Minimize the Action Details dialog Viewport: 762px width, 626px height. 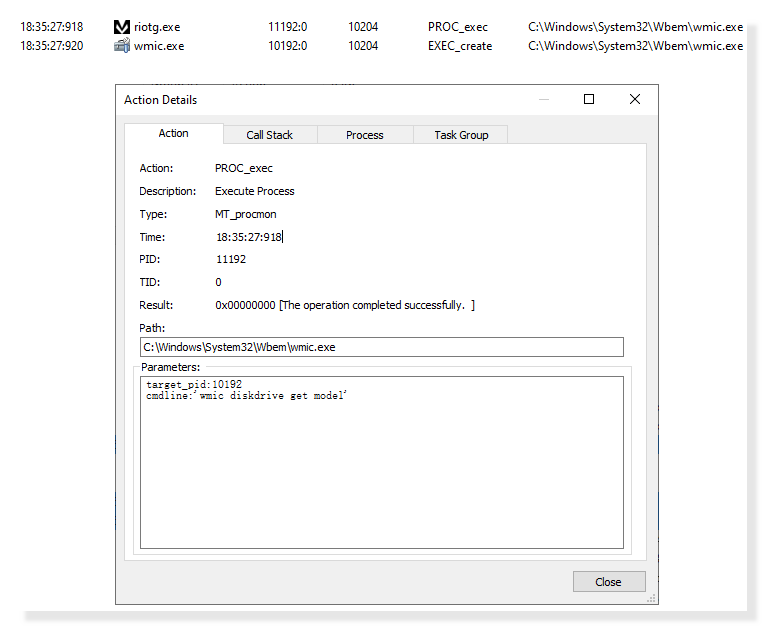click(544, 99)
